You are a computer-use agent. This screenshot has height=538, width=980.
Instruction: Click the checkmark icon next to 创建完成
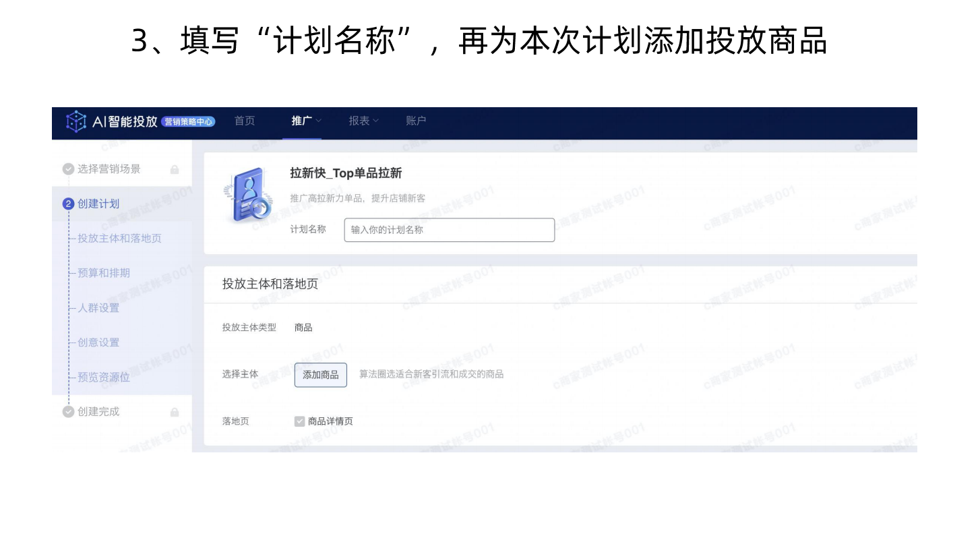click(x=68, y=411)
